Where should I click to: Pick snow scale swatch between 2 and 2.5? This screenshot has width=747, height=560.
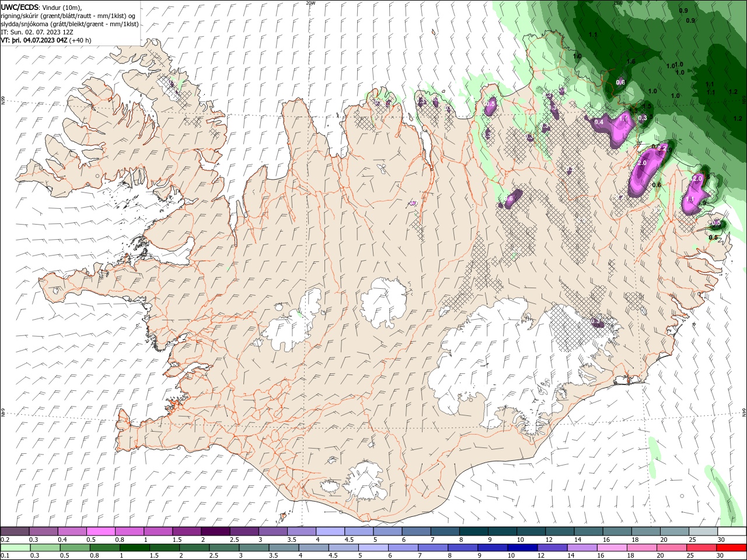[x=215, y=531]
